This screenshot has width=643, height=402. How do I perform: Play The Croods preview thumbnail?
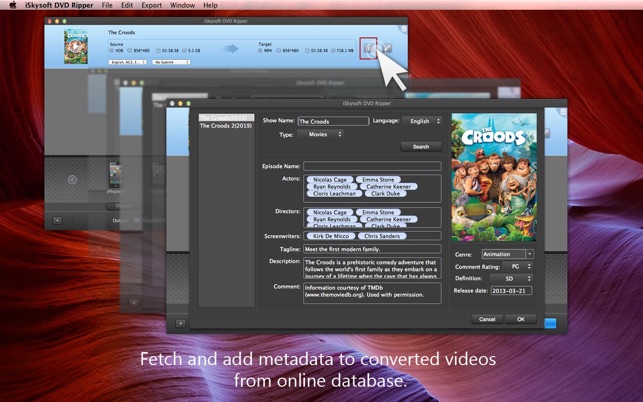(x=74, y=46)
